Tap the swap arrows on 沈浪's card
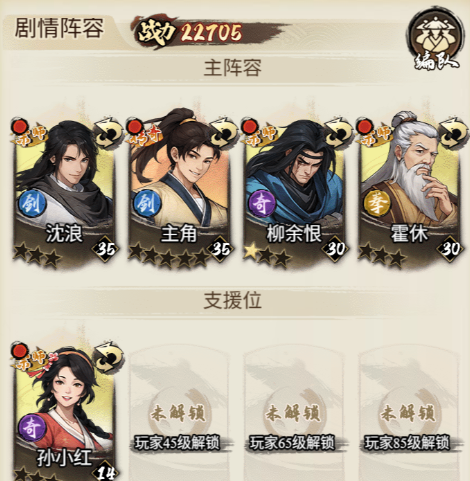Screen dimensions: 470x481 pyautogui.click(x=108, y=133)
